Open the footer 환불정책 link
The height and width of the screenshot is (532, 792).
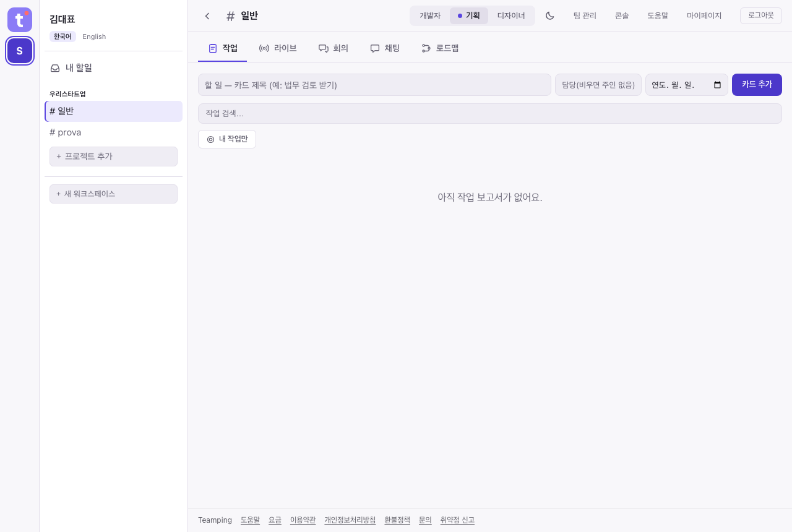click(397, 520)
